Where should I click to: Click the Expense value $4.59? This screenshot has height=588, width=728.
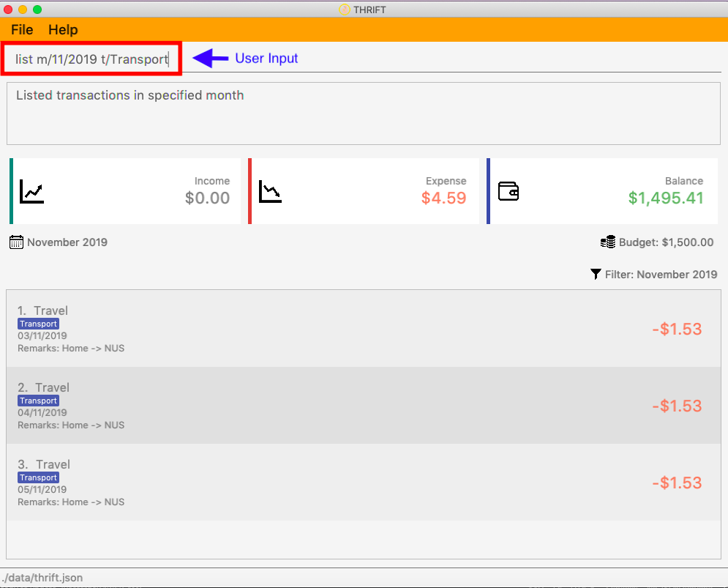443,198
